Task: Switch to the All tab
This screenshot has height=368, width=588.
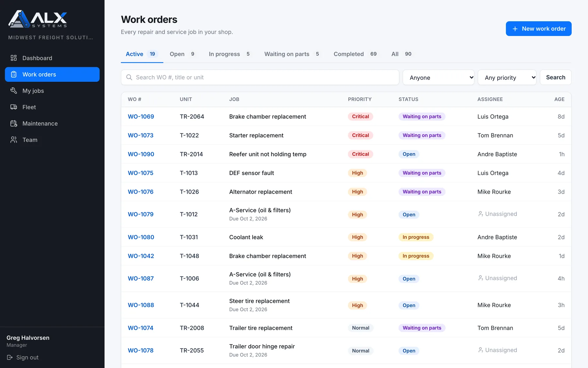Action: (402, 54)
